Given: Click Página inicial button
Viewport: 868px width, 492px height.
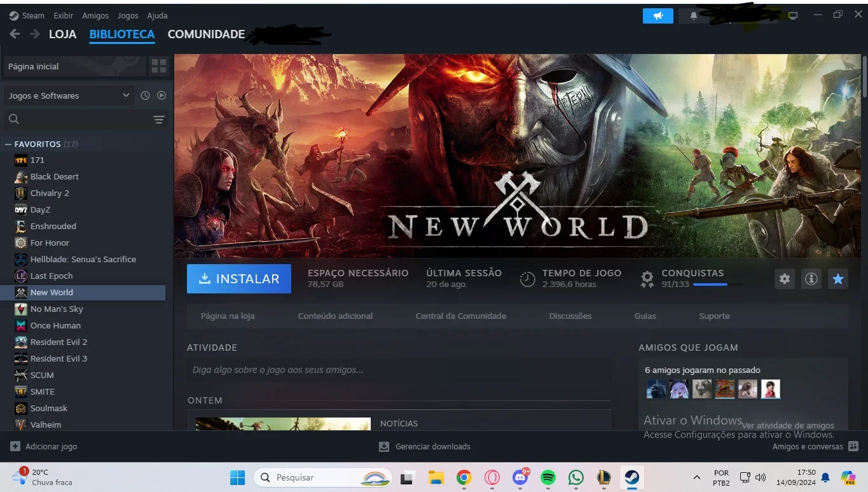Looking at the screenshot, I should (x=74, y=66).
